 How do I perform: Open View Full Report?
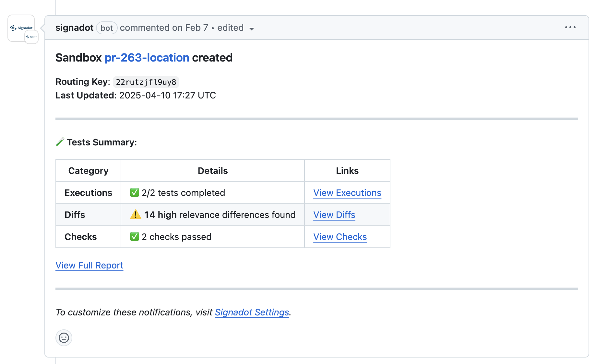coord(89,266)
